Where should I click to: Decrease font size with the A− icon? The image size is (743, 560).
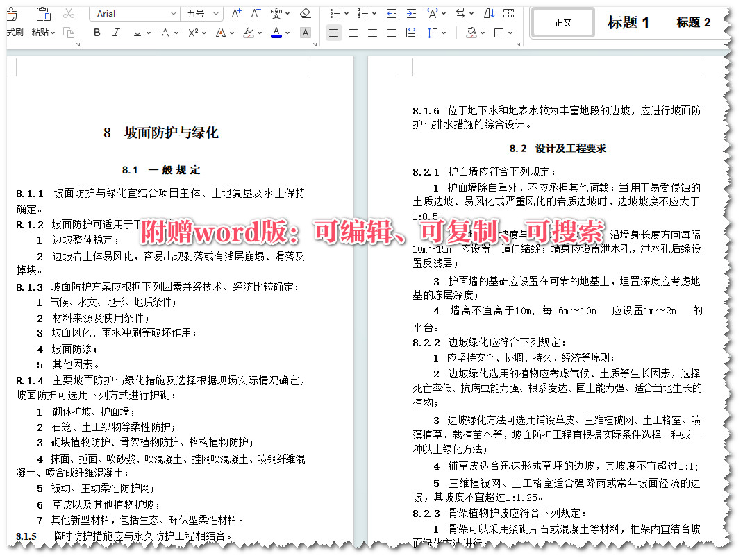click(254, 13)
